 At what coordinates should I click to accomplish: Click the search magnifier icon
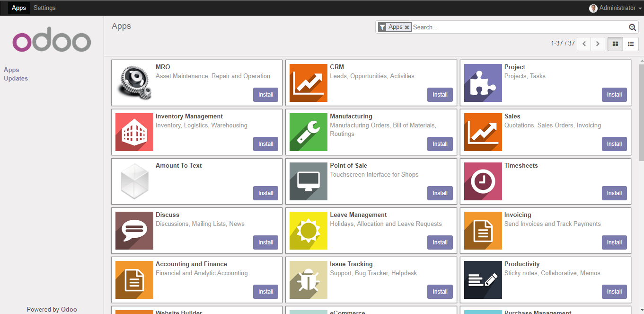click(632, 27)
